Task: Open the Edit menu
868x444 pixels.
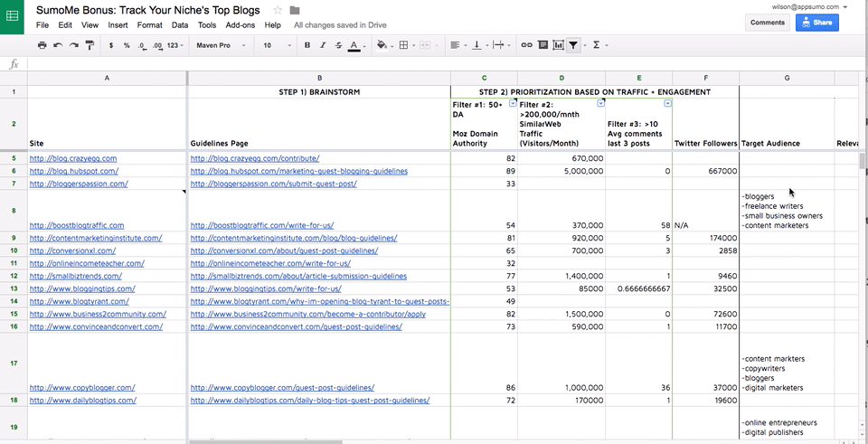Action: 65,25
